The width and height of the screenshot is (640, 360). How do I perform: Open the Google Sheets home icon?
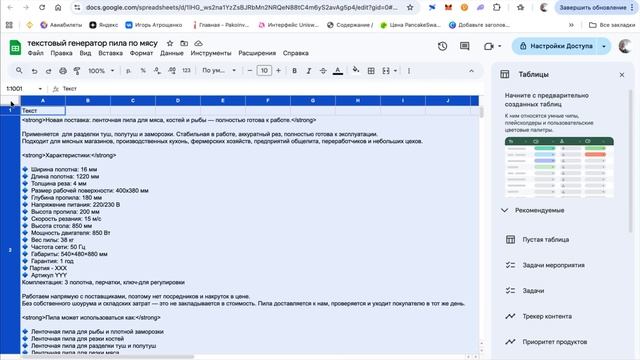pos(15,48)
